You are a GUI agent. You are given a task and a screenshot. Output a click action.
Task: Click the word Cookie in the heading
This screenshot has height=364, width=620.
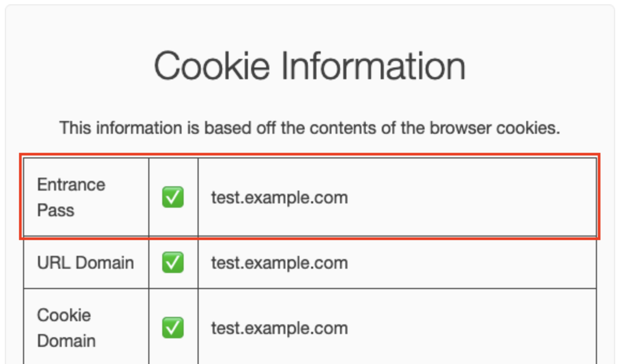point(212,66)
